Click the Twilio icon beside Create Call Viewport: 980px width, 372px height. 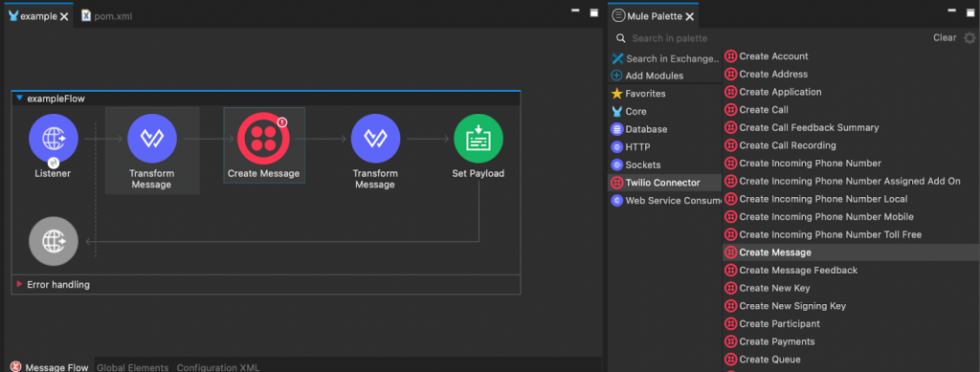(x=730, y=110)
